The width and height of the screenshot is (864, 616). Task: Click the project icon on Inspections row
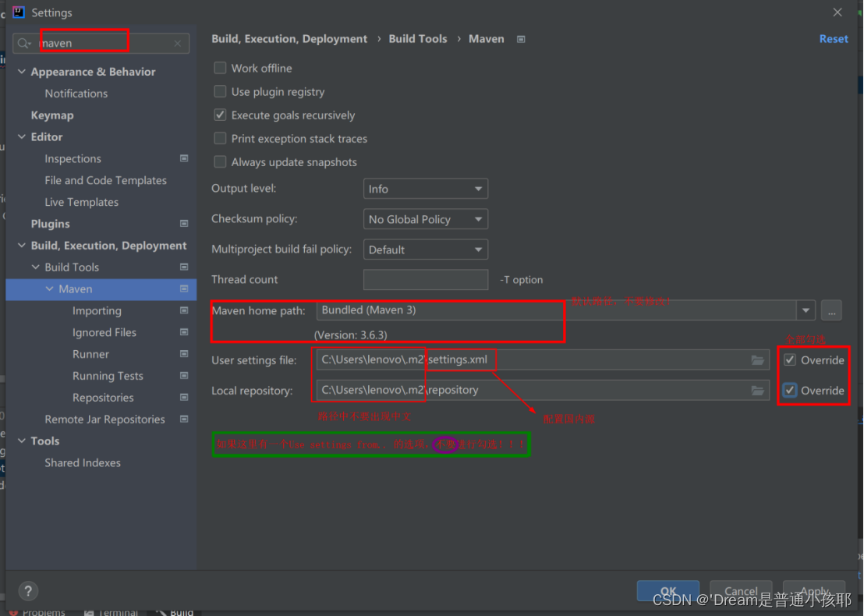184,158
